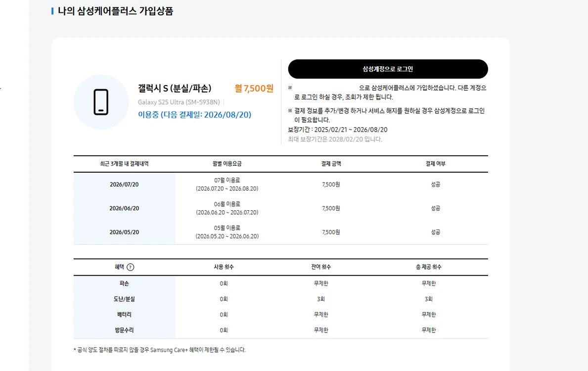Screen dimensions: 588x371
Task: Click the Galaxy S25 Ultra (SM-S938N) model text
Action: [x=179, y=102]
